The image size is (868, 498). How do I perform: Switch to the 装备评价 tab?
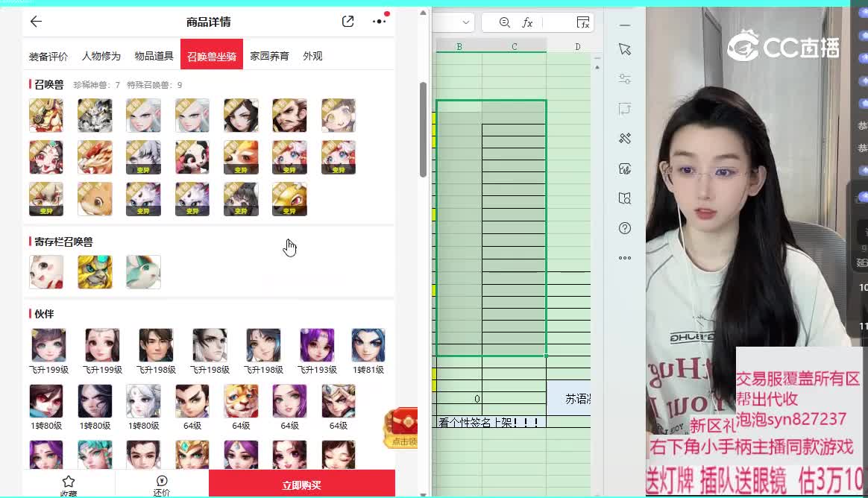click(x=48, y=56)
